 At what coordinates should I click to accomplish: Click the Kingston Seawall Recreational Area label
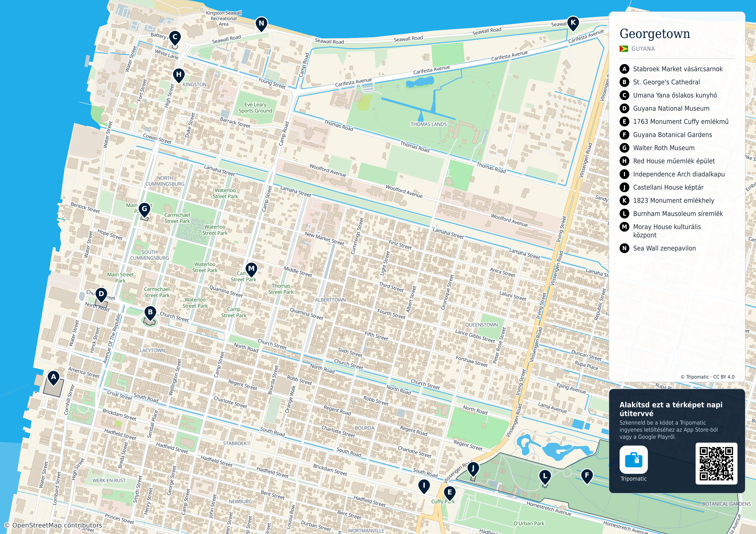pyautogui.click(x=224, y=19)
